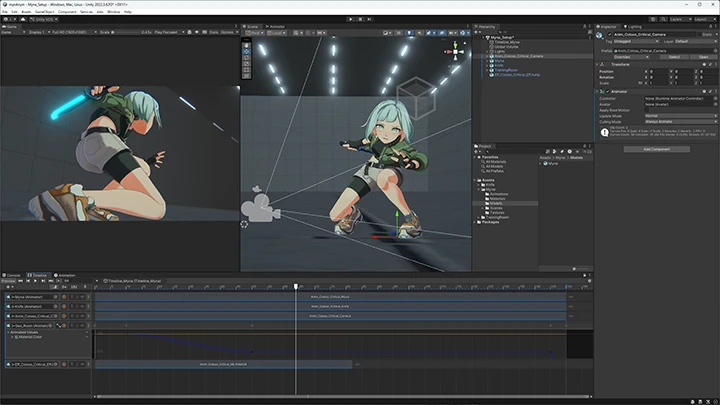Click the camera gizmo in Scene view
720x405 pixels.
coord(260,208)
